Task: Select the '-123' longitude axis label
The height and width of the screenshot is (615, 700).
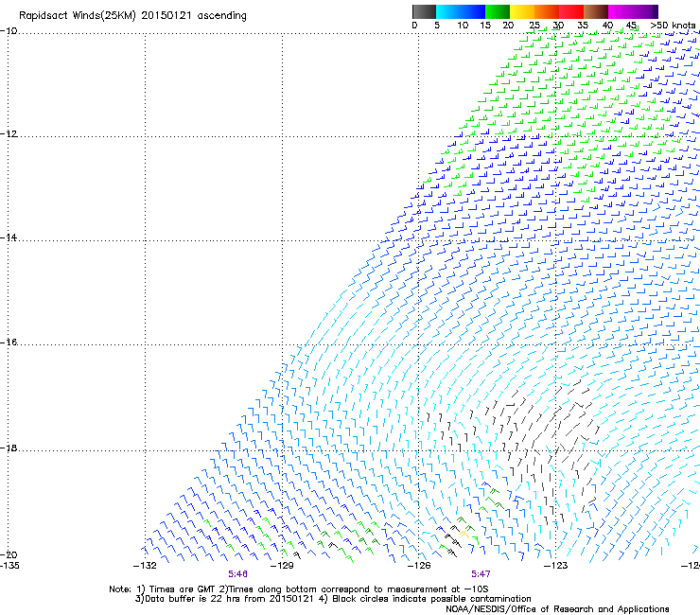Action: (555, 566)
